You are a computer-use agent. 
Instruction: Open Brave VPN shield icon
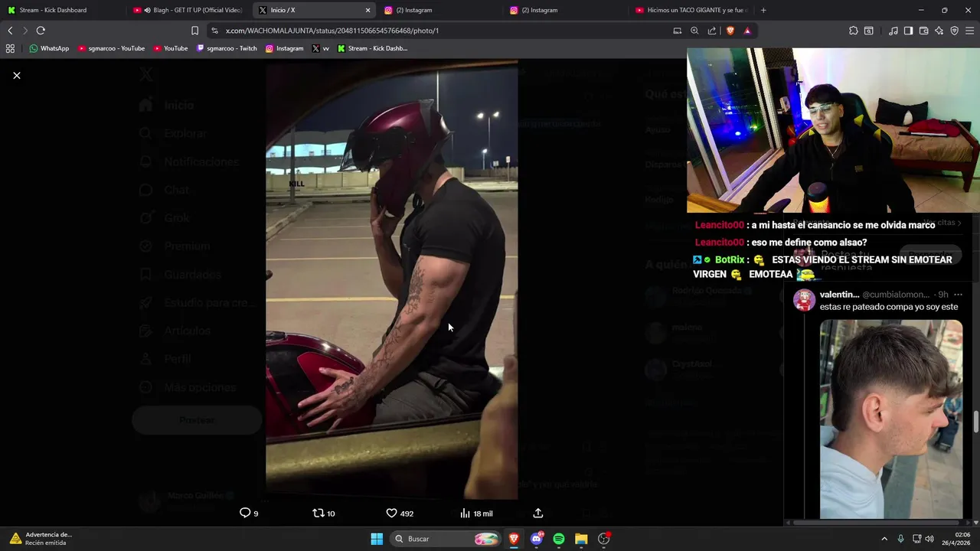(x=954, y=31)
